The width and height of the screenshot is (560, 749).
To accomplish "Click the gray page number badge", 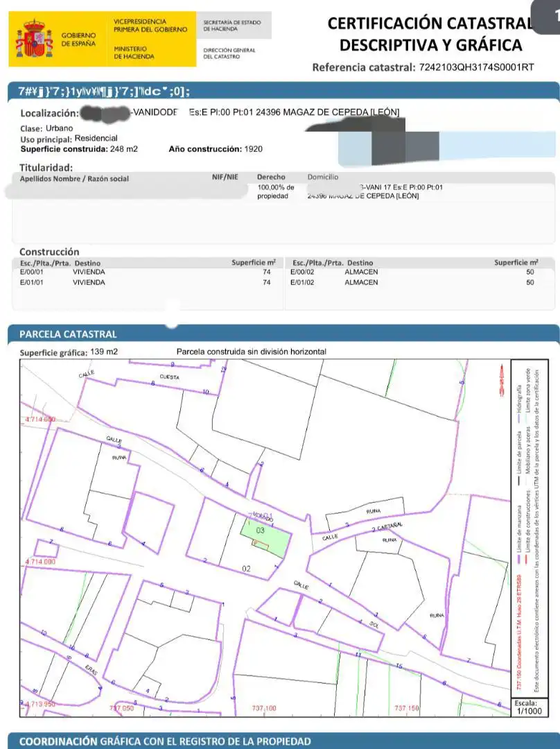I will 547,16.
